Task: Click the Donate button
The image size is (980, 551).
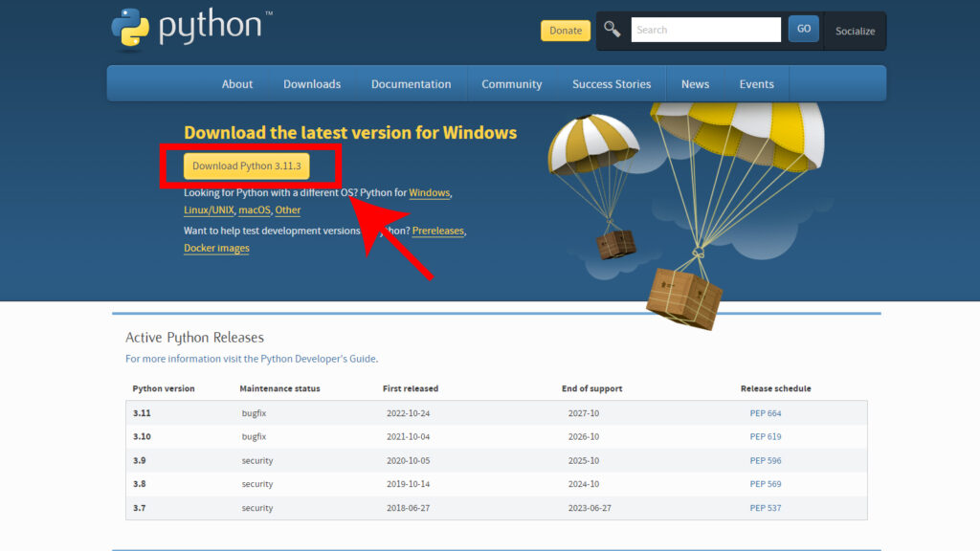Action: [566, 31]
